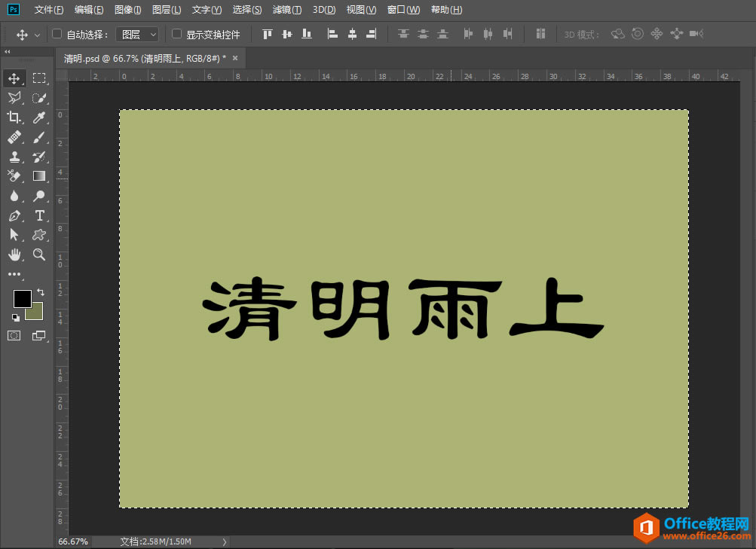
Task: Select the Dodge tool
Action: 39,196
